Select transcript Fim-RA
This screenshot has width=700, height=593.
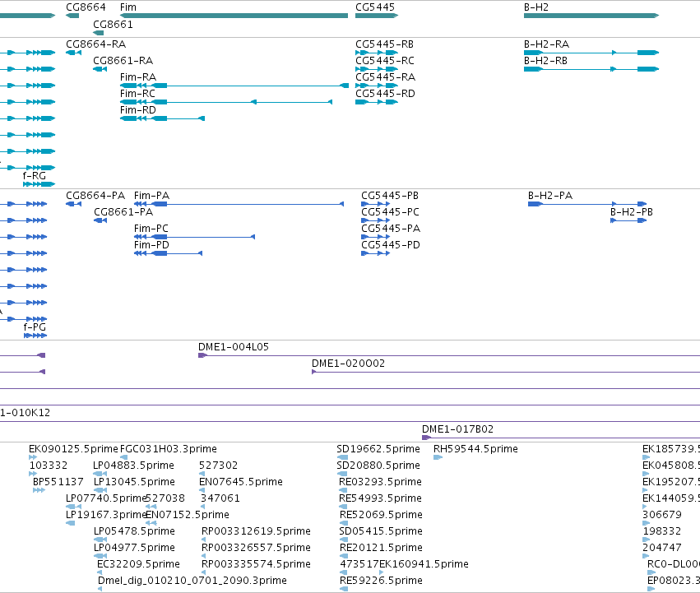click(x=138, y=77)
